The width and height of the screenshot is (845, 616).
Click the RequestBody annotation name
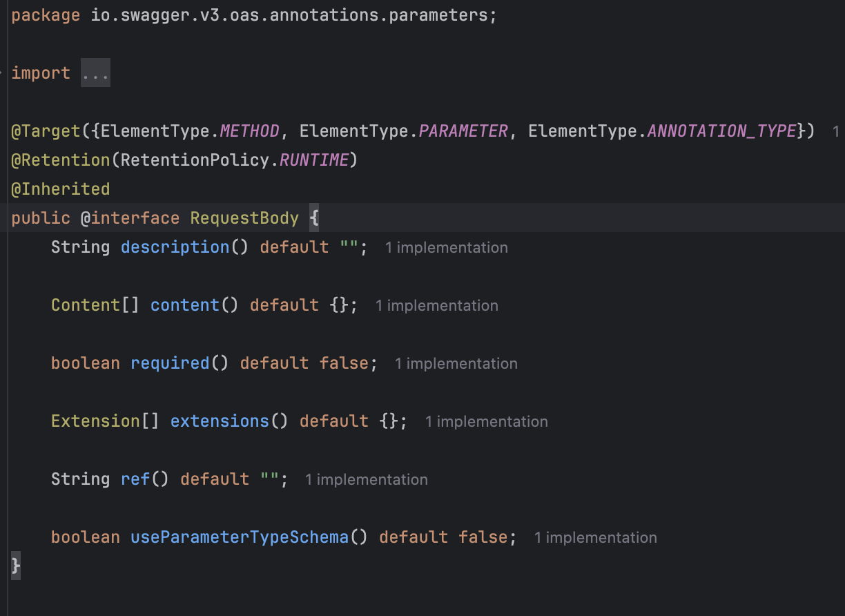pos(244,218)
